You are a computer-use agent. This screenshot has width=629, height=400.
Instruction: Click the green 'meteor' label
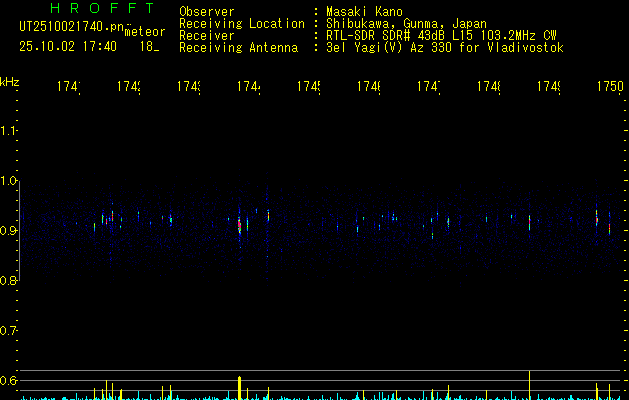(x=145, y=32)
